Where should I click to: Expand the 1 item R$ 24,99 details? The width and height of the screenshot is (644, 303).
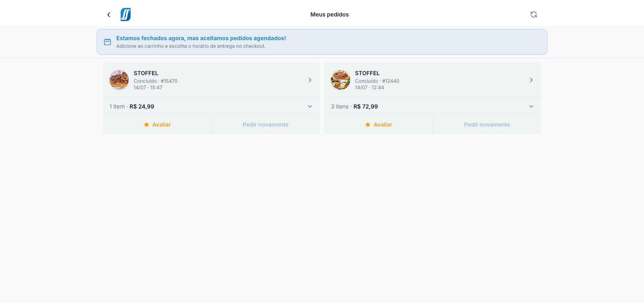[211, 106]
